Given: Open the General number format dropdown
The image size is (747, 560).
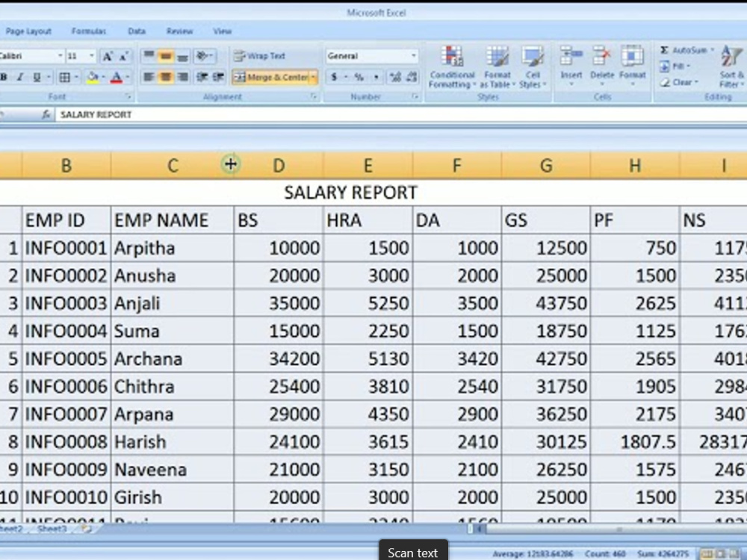Looking at the screenshot, I should pyautogui.click(x=413, y=56).
